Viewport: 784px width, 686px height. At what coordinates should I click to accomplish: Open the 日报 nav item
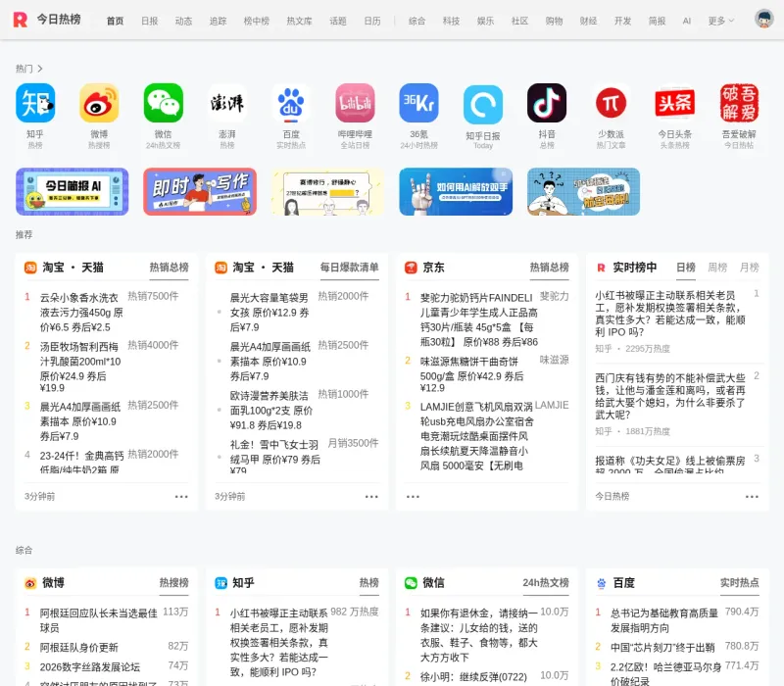pyautogui.click(x=150, y=21)
